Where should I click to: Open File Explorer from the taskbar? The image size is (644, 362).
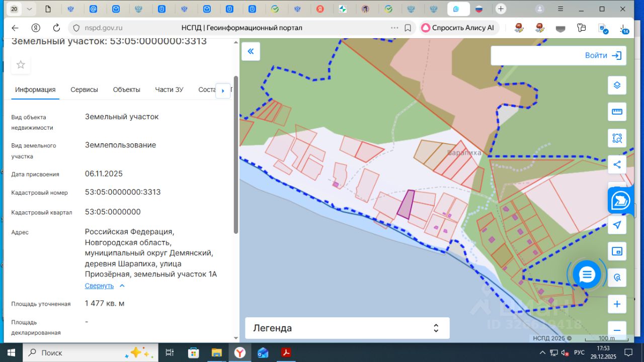point(216,352)
